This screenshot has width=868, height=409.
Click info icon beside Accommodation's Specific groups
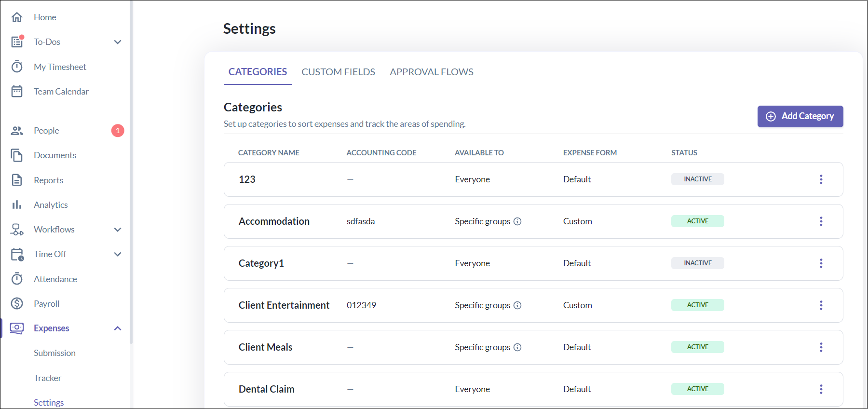coord(517,221)
